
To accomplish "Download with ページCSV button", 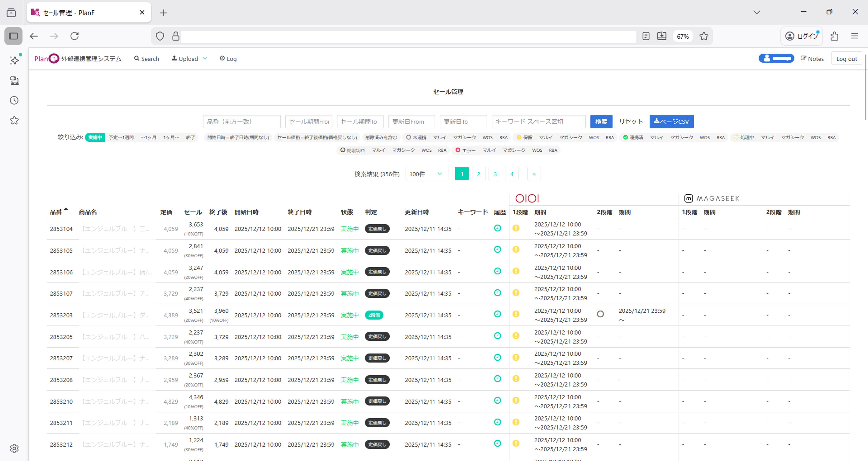I will [x=671, y=122].
